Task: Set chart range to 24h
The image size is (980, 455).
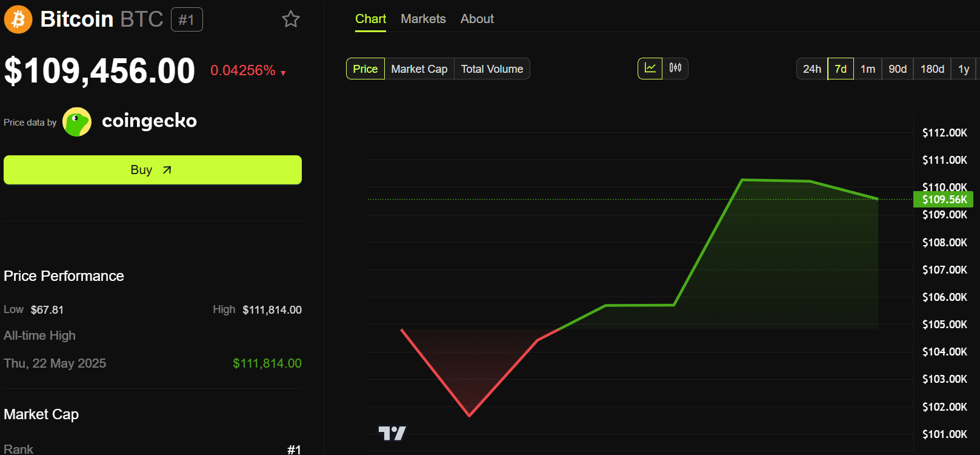Action: 812,69
